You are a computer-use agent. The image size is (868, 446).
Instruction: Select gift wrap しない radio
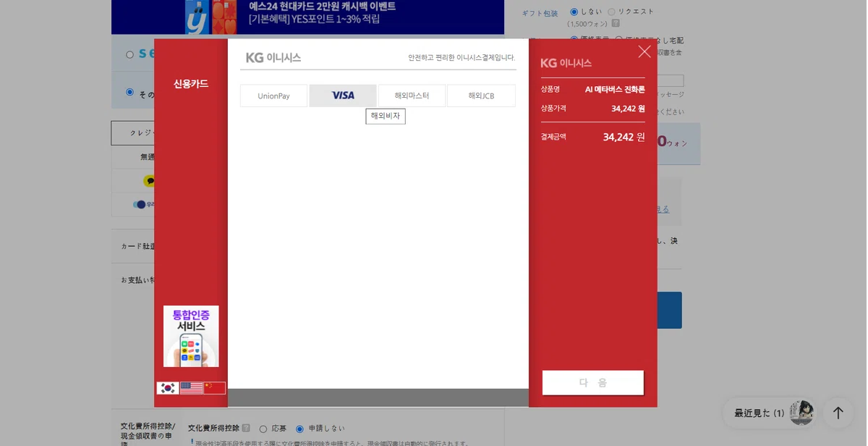[x=574, y=12]
